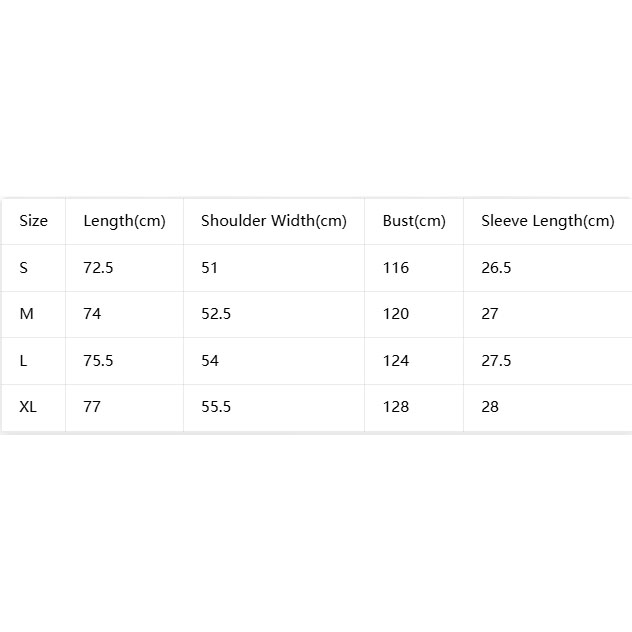Select the 72.5 length cell

(x=125, y=268)
